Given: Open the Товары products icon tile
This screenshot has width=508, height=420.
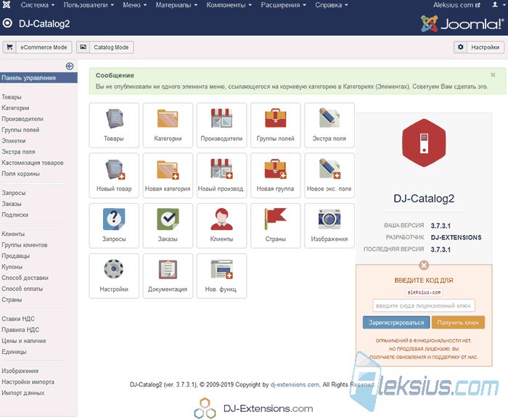Looking at the screenshot, I should pyautogui.click(x=114, y=125).
